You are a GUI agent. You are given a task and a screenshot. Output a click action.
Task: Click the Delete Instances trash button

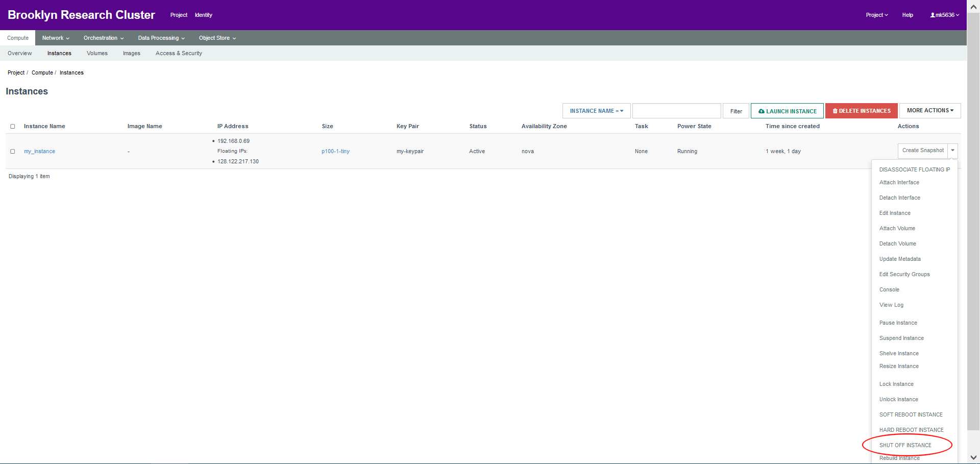862,111
